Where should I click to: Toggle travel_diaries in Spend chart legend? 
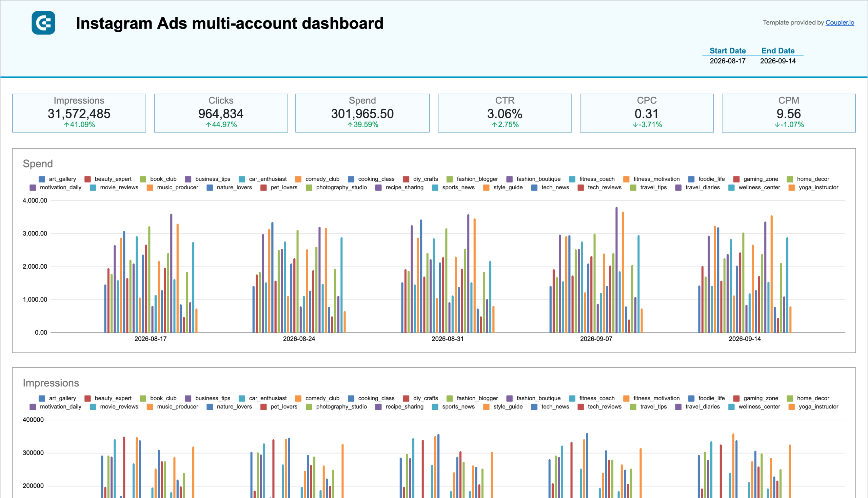point(697,188)
